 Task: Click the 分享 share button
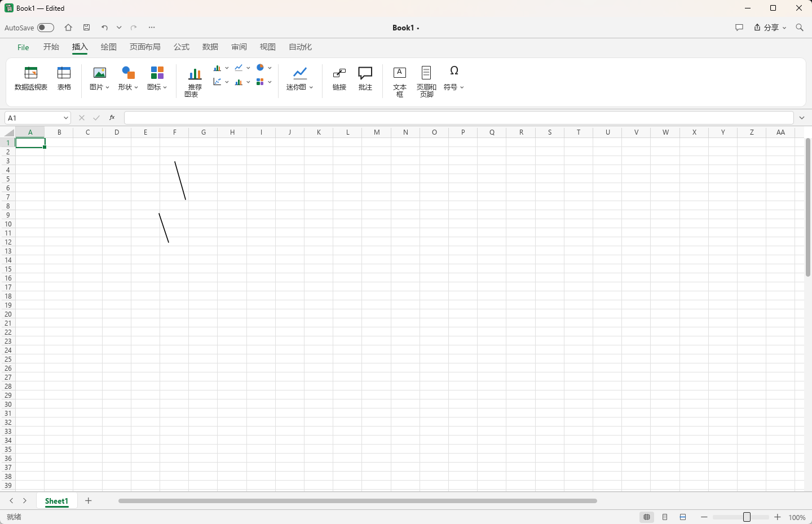click(x=770, y=28)
